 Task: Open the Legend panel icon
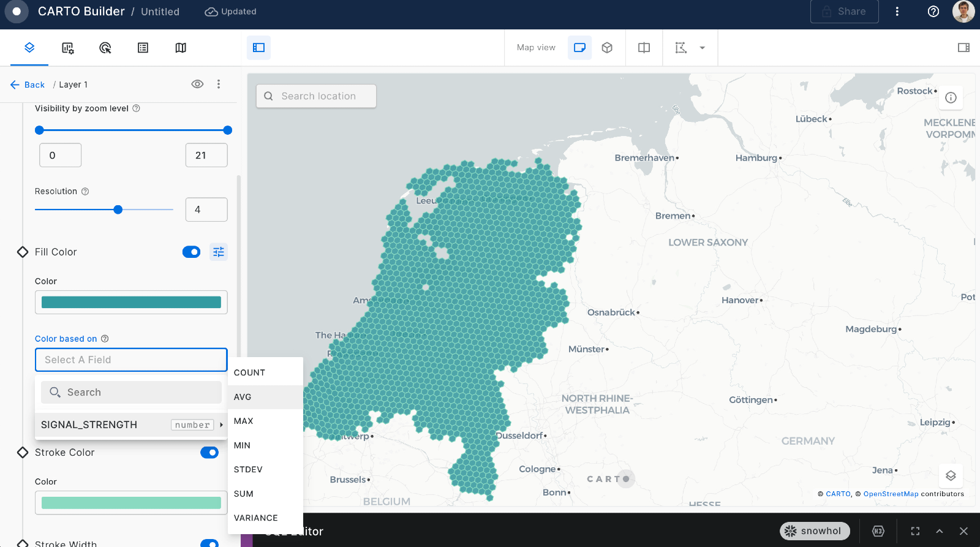143,48
